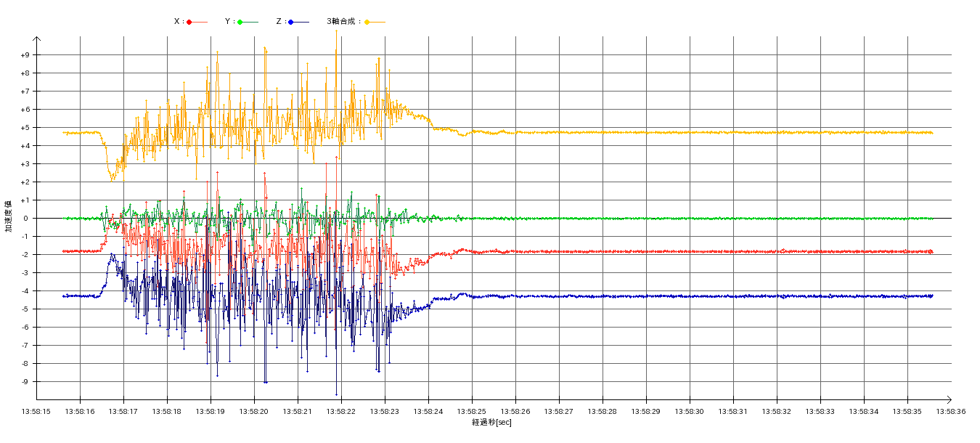The height and width of the screenshot is (443, 980).
Task: Click the +5 value axis tick label
Action: pos(25,128)
